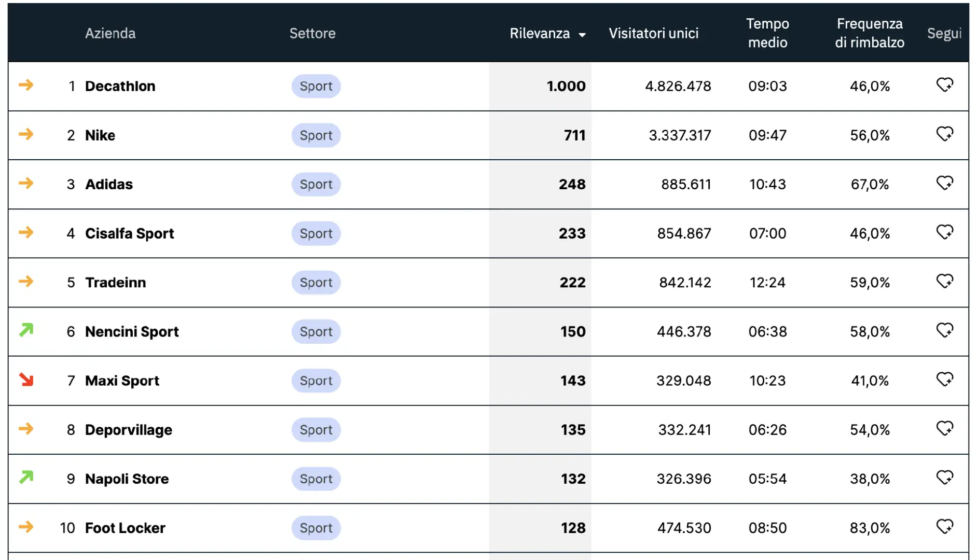Sort table by Azienda column header

pos(110,33)
